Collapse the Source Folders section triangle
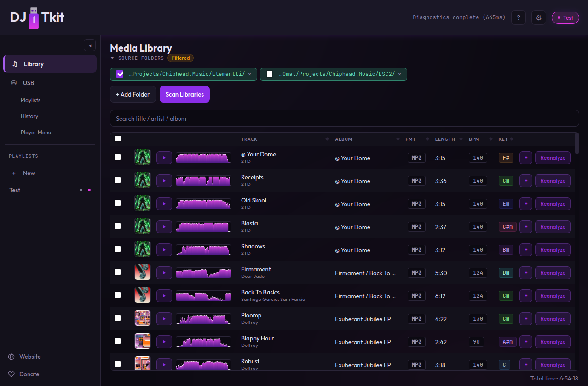Screen dimensions: 588x386 click(x=112, y=58)
